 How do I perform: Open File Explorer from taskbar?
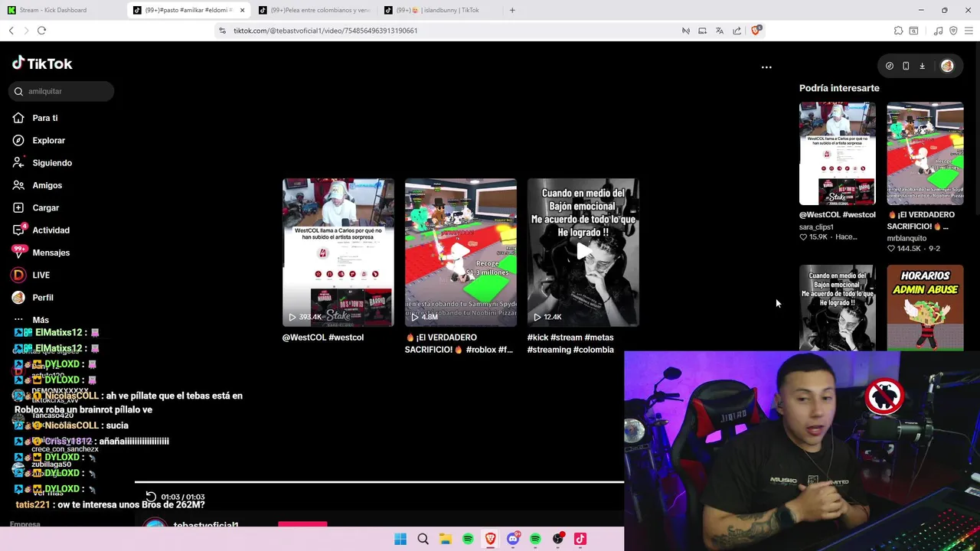(446, 539)
